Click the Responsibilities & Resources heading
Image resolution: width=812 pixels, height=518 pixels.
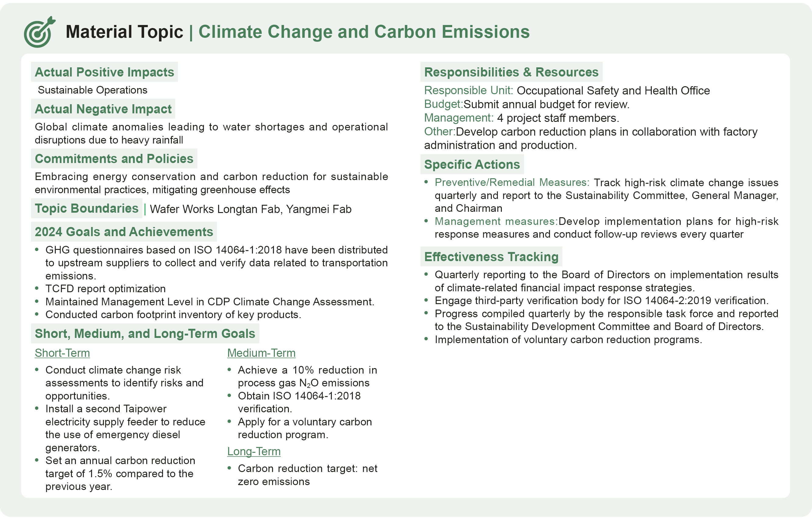511,72
